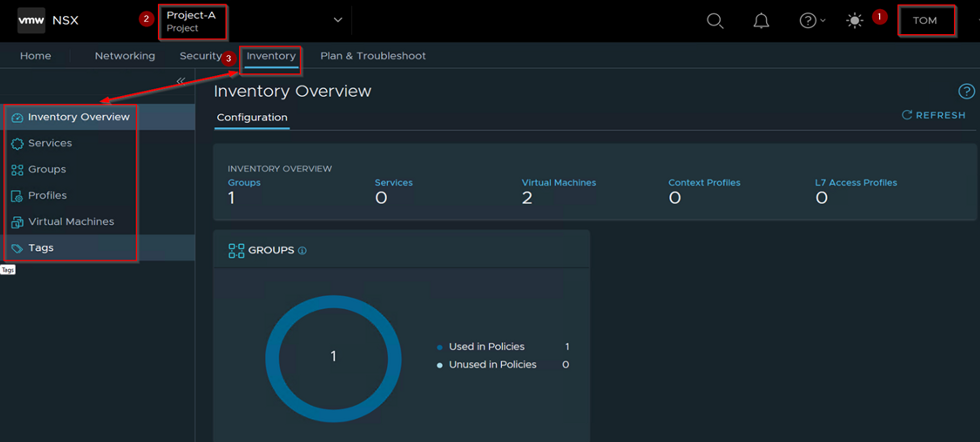Click the REFRESH button
Image resolution: width=980 pixels, height=442 pixels.
pyautogui.click(x=933, y=115)
